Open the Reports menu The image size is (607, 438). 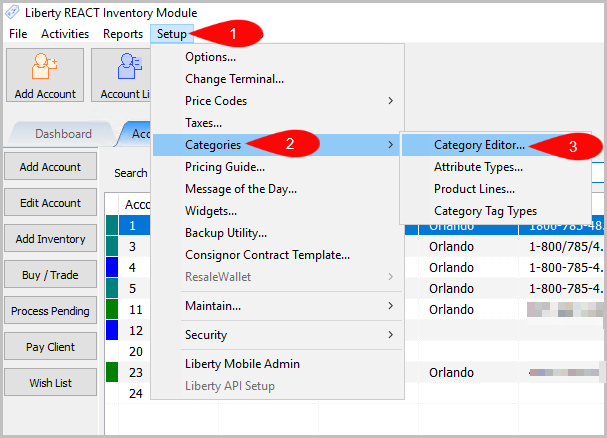(123, 34)
